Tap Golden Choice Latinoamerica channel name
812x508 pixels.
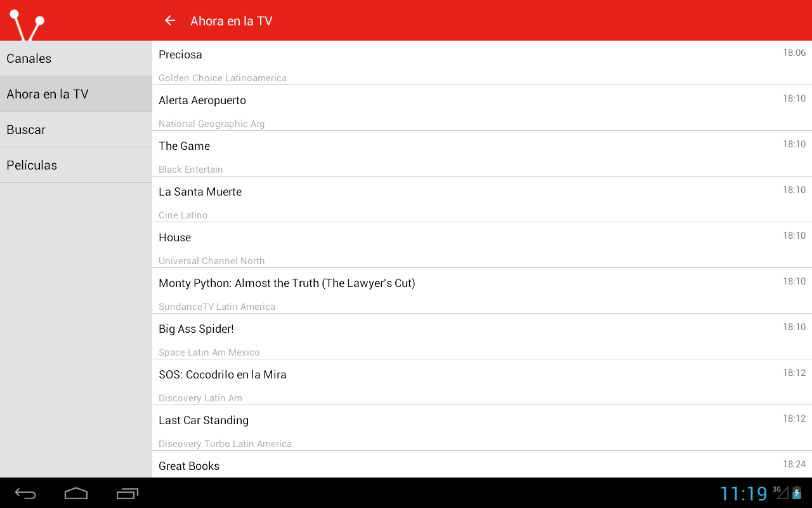[223, 78]
